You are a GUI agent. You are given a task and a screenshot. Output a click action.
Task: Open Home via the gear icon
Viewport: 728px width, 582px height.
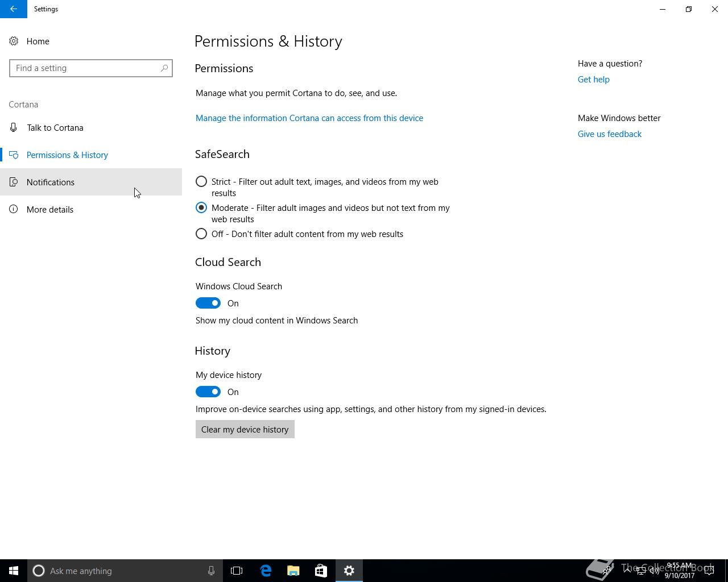coord(14,41)
